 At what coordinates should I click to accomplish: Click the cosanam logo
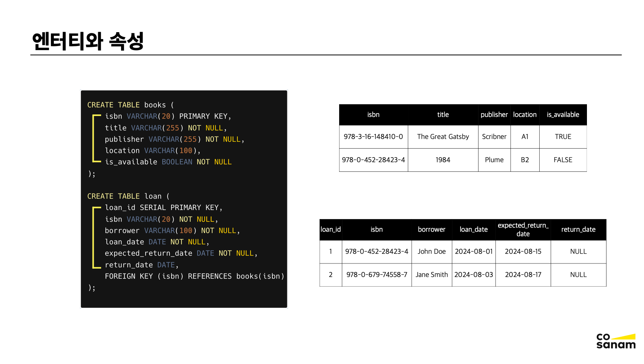point(615,341)
